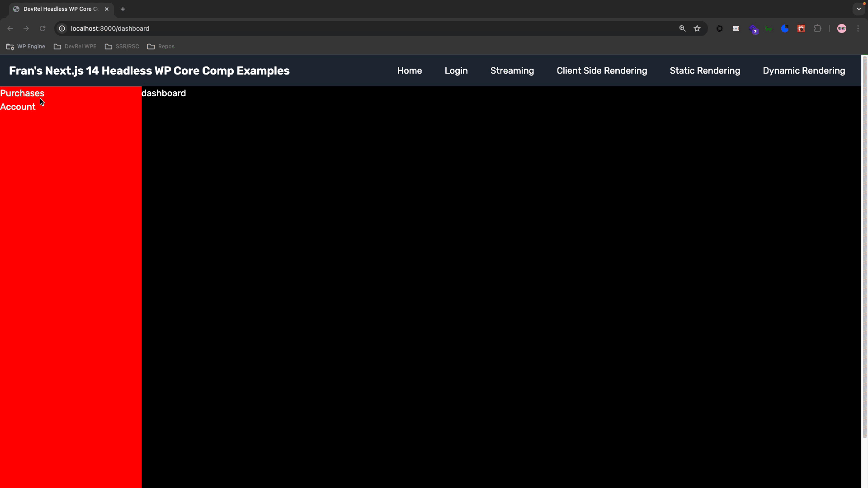Image resolution: width=868 pixels, height=488 pixels.
Task: Open the SSR/RSC bookmarks folder
Action: [x=122, y=47]
